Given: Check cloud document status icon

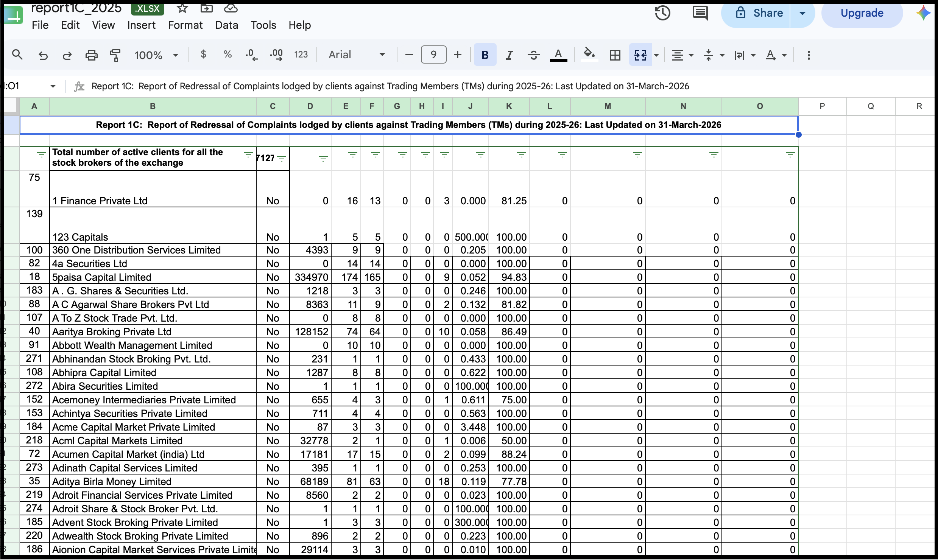Looking at the screenshot, I should pyautogui.click(x=231, y=8).
